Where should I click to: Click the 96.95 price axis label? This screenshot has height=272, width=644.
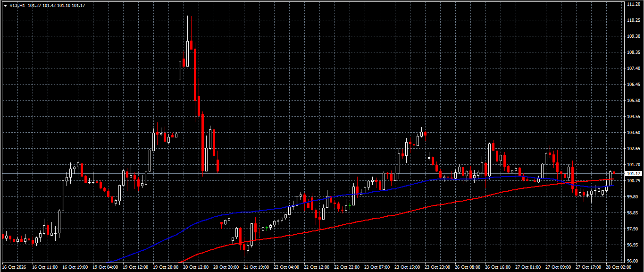coord(633,245)
